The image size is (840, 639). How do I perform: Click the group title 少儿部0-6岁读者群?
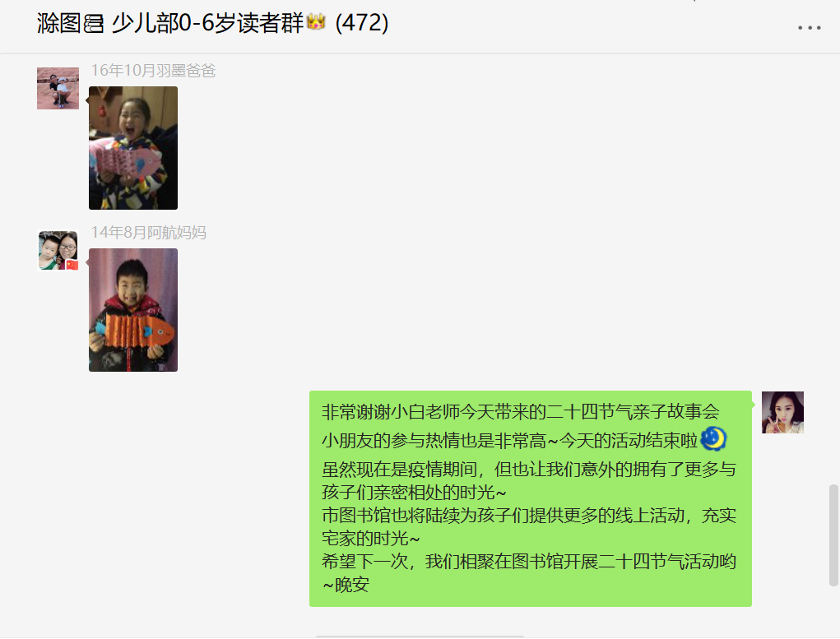point(207,23)
